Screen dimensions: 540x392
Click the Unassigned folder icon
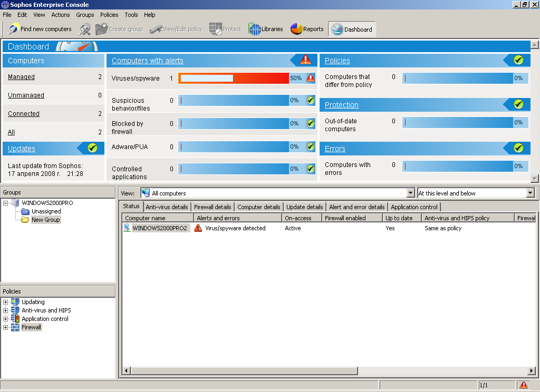point(25,211)
